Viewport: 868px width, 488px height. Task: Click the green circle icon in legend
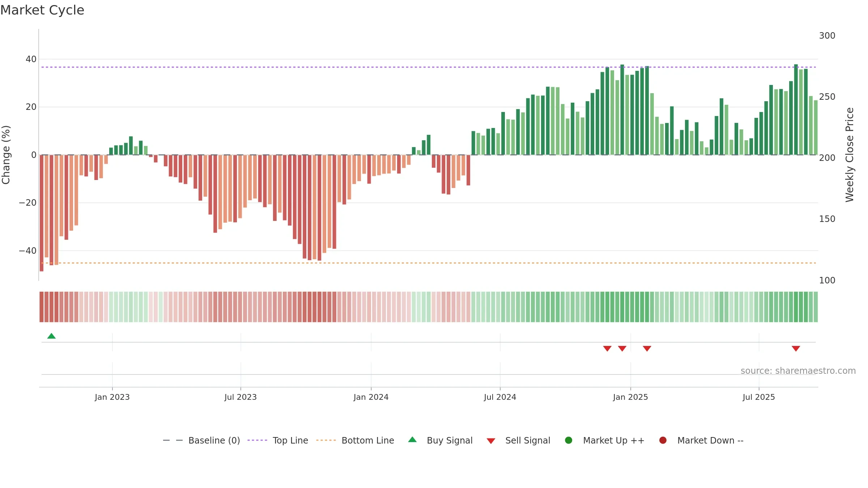tap(569, 440)
